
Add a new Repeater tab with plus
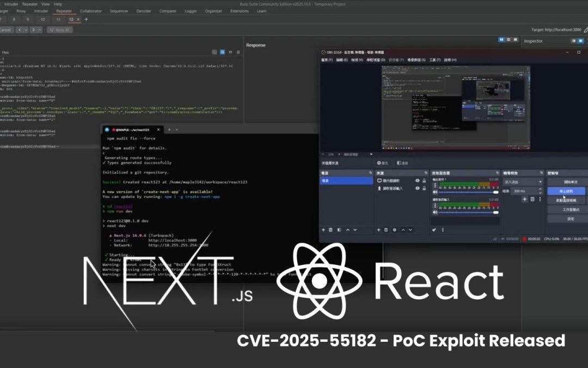(x=86, y=20)
